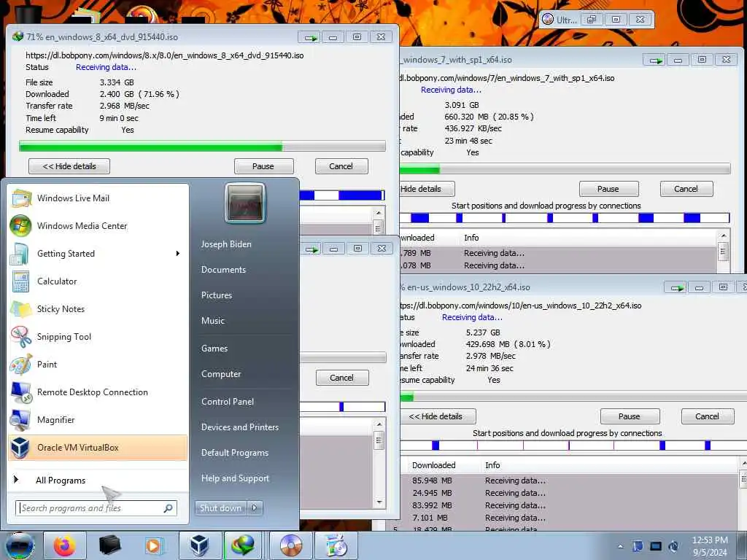Expand the Getting Started submenu arrow
Screen dimensions: 747x560
pos(178,253)
